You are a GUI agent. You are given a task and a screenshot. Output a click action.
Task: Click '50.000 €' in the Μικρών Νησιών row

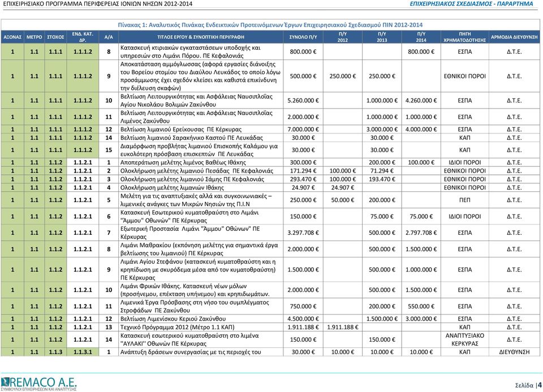pyautogui.click(x=343, y=200)
